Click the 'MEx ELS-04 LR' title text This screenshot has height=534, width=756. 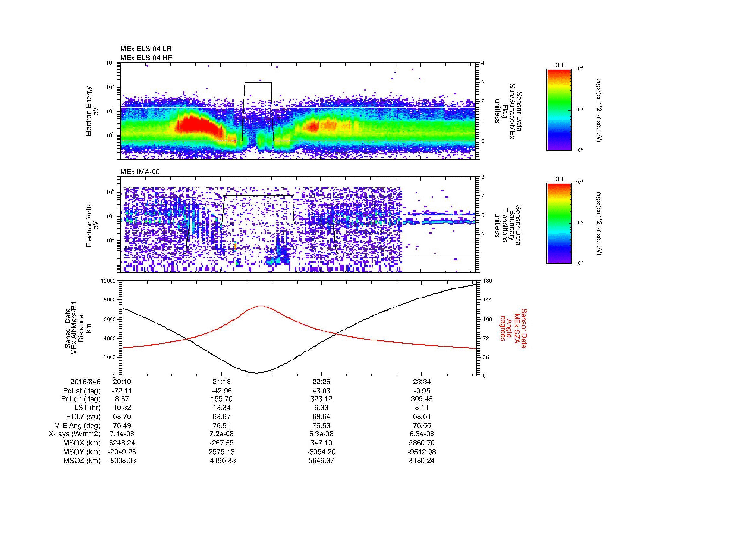(x=146, y=49)
